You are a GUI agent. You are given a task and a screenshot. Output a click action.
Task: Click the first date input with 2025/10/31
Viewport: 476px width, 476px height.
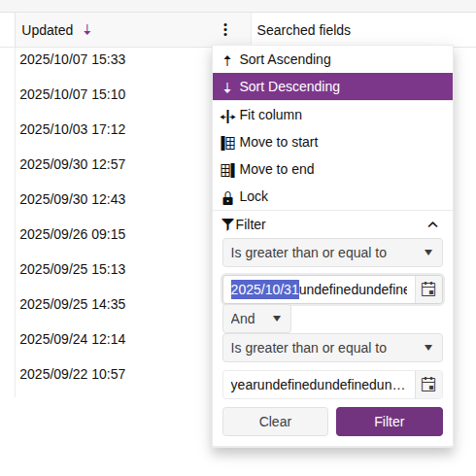click(x=319, y=289)
